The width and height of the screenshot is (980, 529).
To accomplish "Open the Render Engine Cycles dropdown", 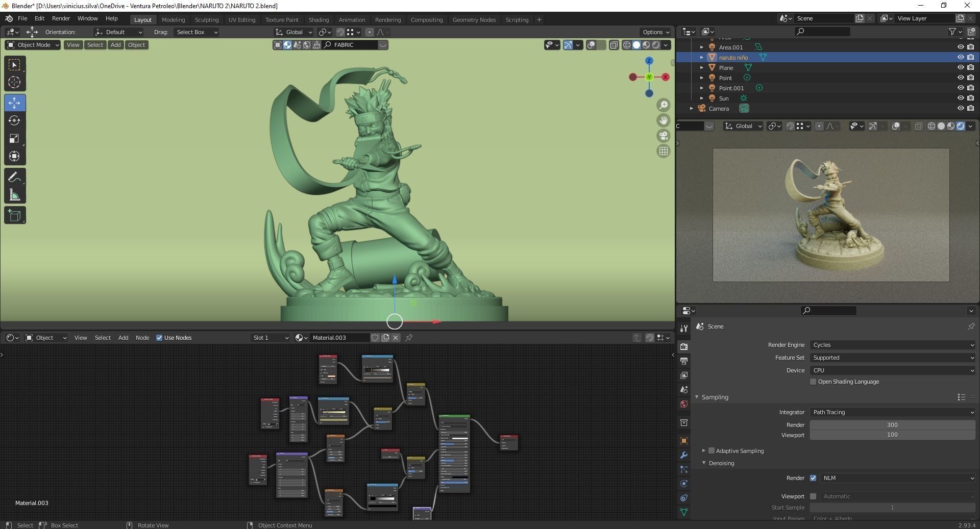I will click(x=893, y=345).
